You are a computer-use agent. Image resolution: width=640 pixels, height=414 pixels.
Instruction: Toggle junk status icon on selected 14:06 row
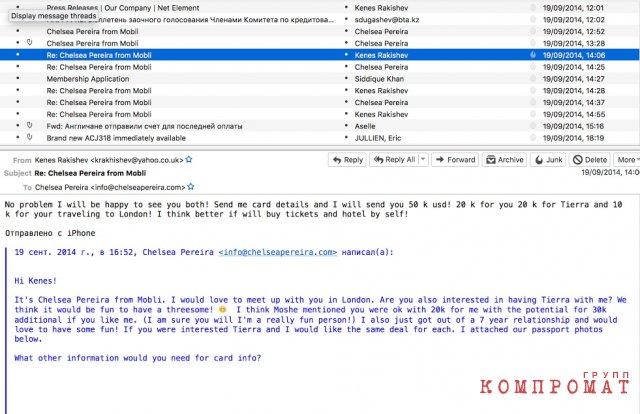pos(533,55)
